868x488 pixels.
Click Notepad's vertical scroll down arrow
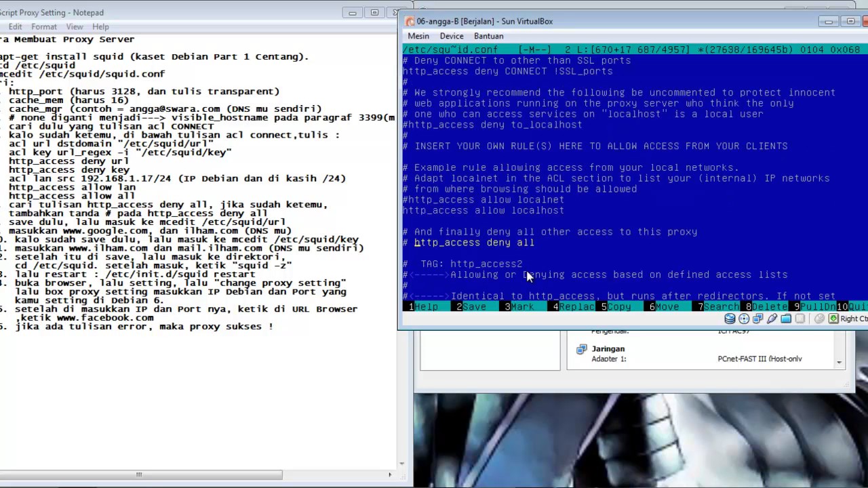coord(402,464)
